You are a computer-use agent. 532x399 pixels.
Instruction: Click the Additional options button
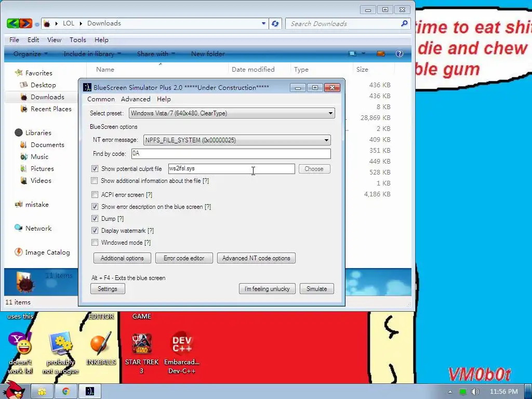pos(122,258)
